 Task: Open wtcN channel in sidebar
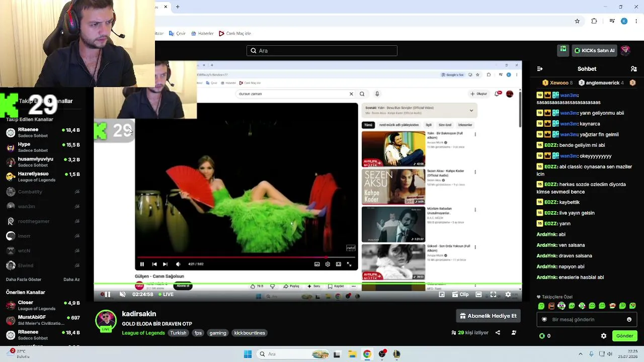43,250
